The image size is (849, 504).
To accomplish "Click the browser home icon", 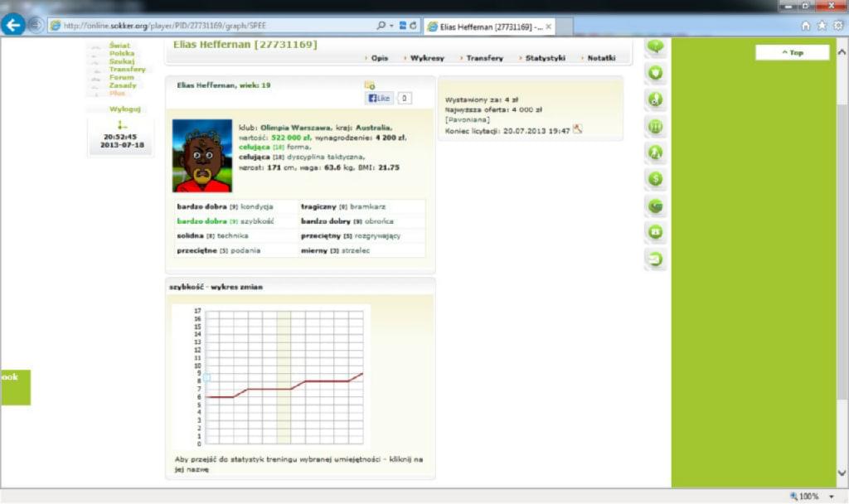I will (x=806, y=26).
